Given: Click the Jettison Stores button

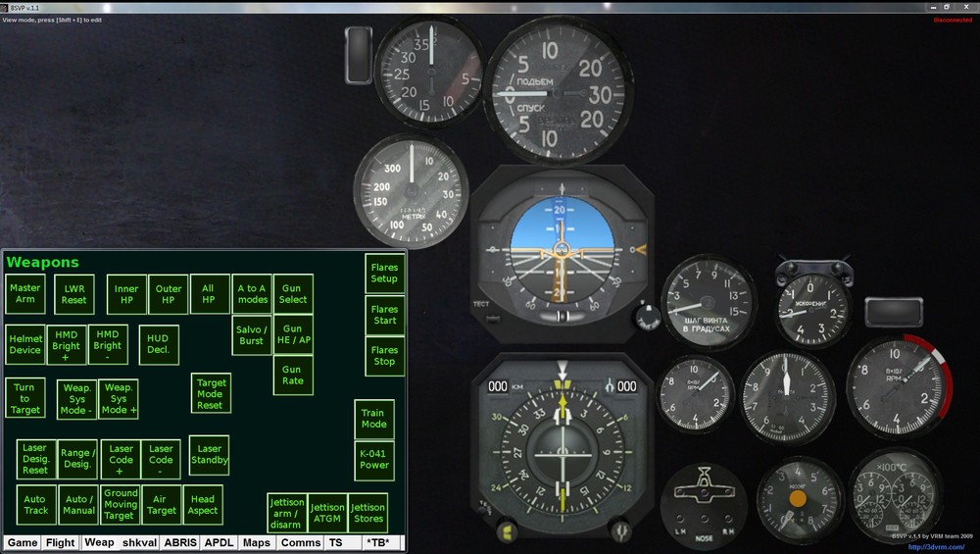Looking at the screenshot, I should 368,514.
